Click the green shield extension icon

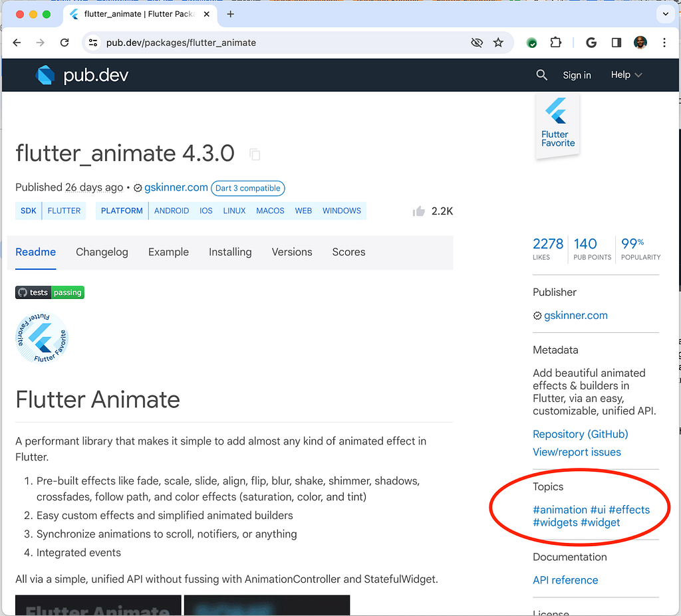(531, 43)
